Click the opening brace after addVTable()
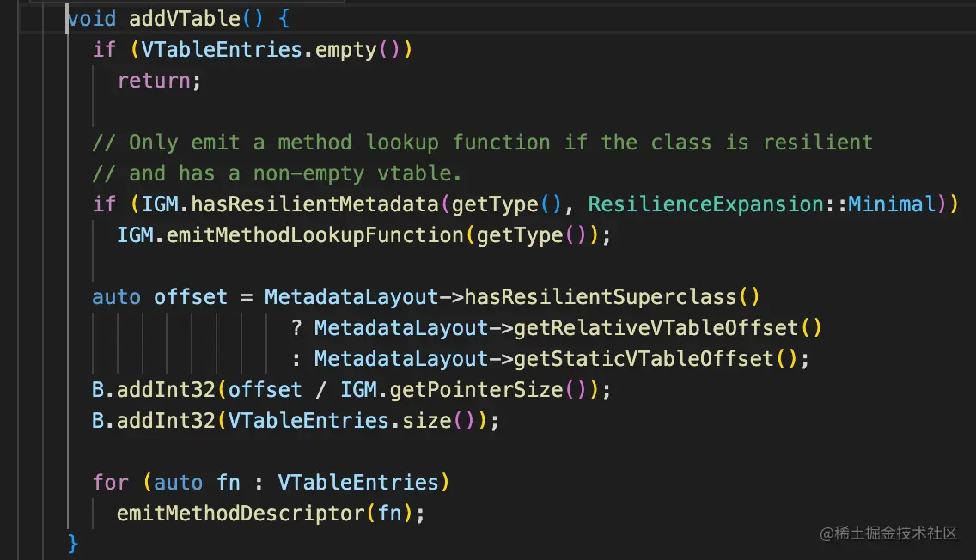This screenshot has width=976, height=560. [x=284, y=18]
